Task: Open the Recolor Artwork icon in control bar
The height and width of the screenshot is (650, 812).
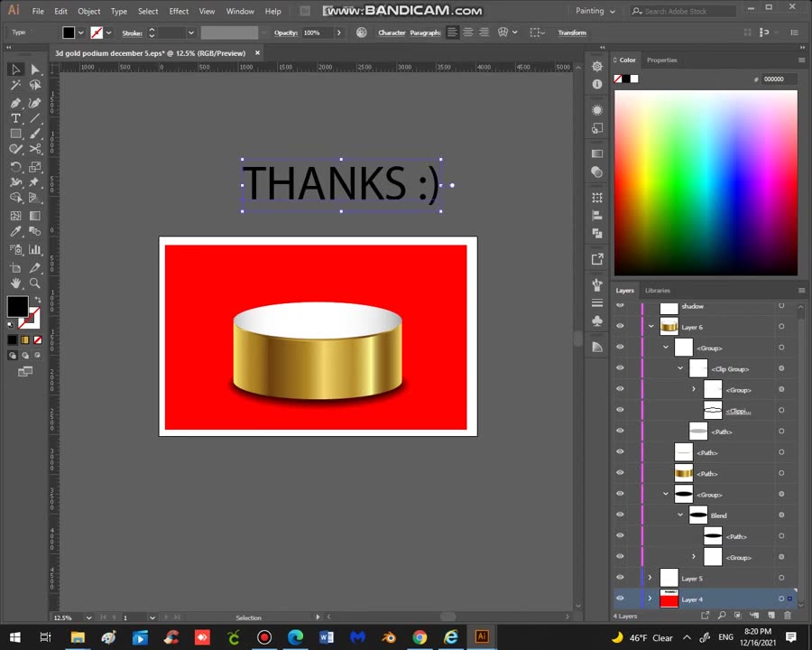Action: click(362, 32)
